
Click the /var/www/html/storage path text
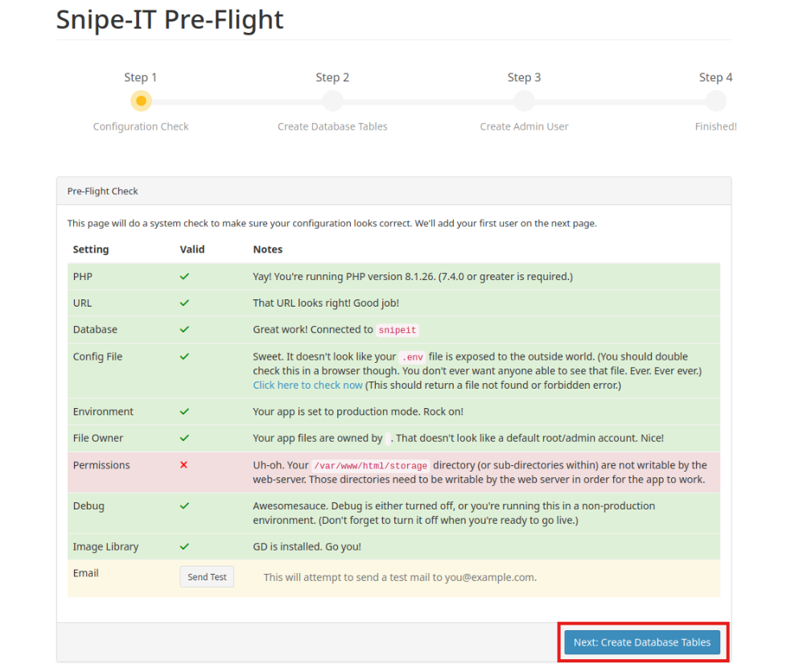point(371,465)
